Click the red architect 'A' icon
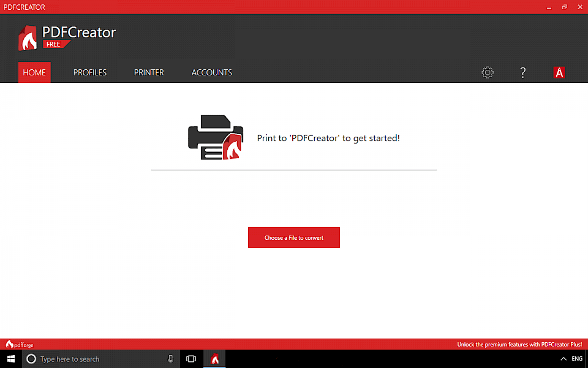The width and height of the screenshot is (588, 368). point(559,72)
